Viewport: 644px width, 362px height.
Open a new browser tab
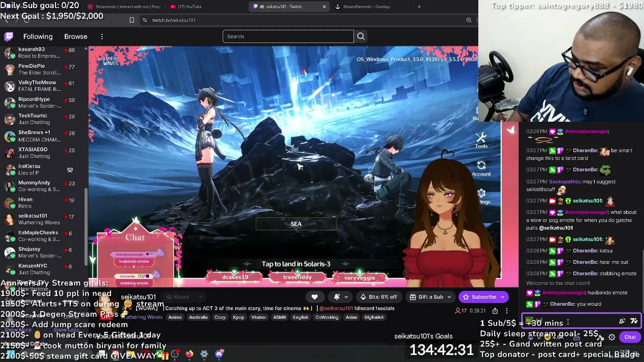pyautogui.click(x=419, y=7)
